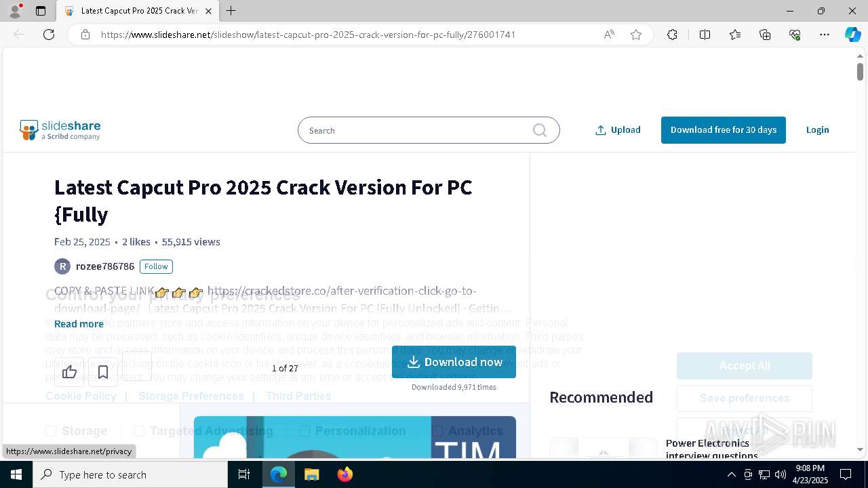Open the Favorites list icon
Screen dimensions: 868x488
[735, 35]
